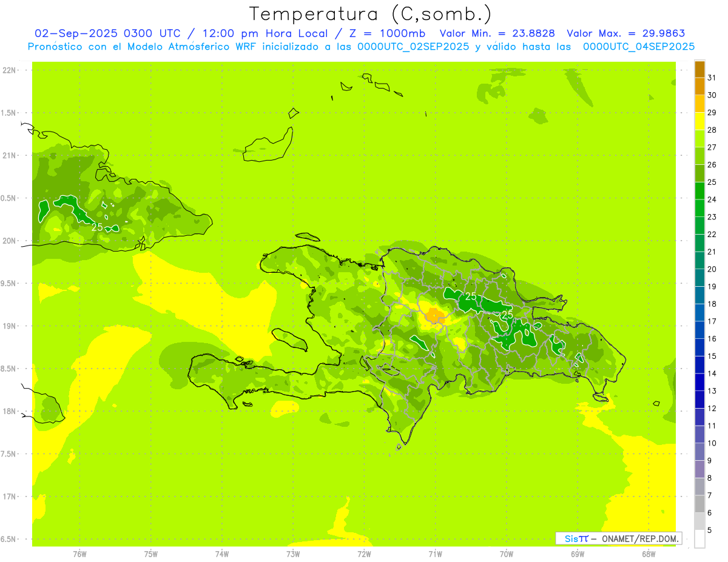Click the '22N' latitude axis label

[9, 70]
